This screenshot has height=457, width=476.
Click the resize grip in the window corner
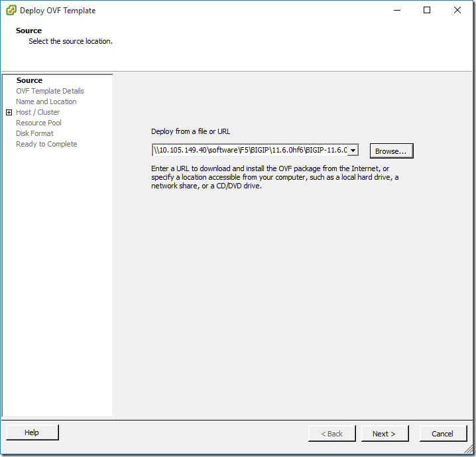(x=469, y=448)
